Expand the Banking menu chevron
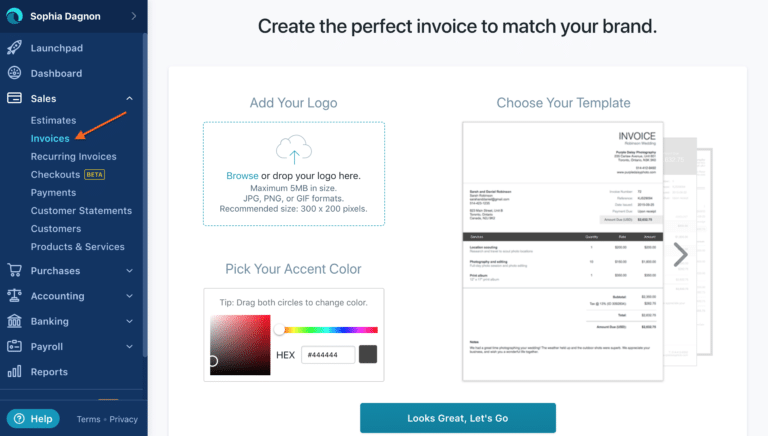The height and width of the screenshot is (436, 768). [x=129, y=321]
